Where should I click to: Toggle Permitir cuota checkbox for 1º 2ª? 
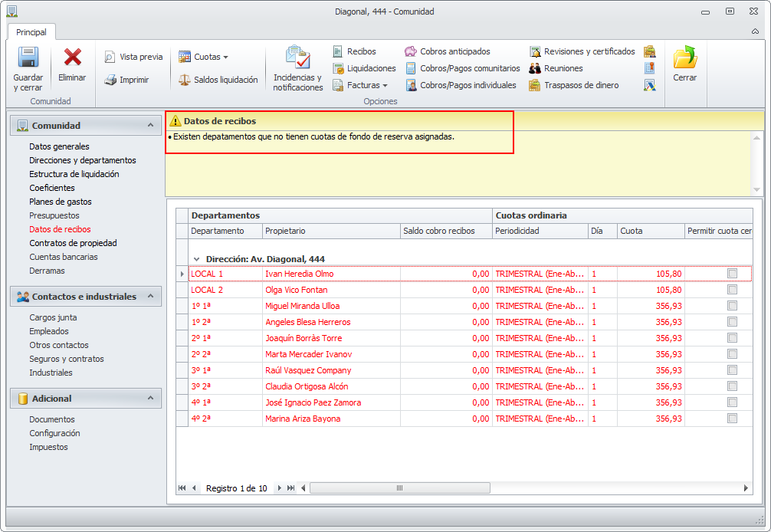tap(732, 322)
